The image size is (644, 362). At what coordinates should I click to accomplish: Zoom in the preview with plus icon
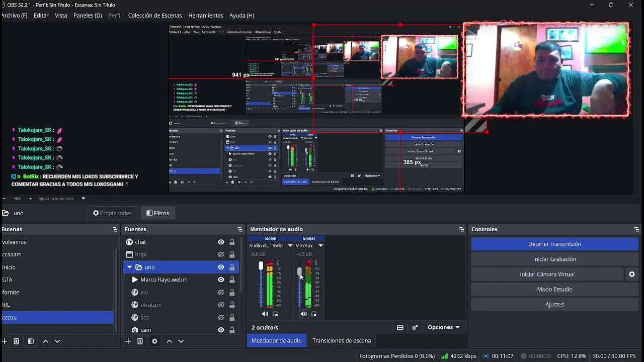pos(30,199)
